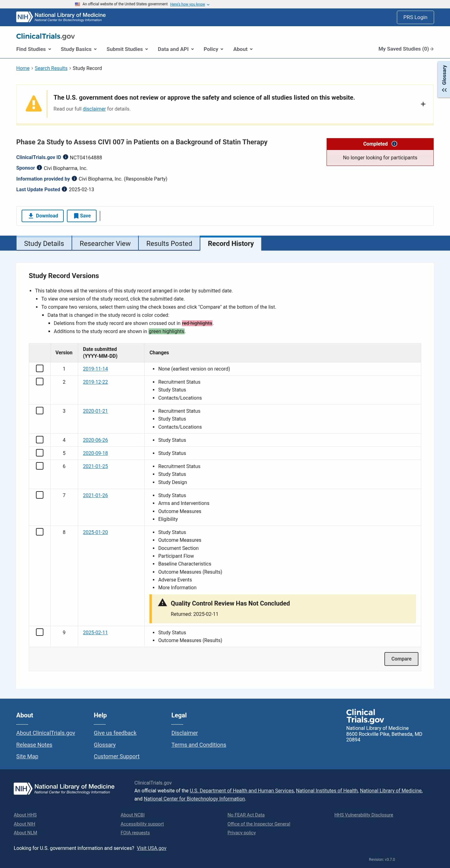
Task: View version submitted 2020-06-26
Action: coord(95,440)
